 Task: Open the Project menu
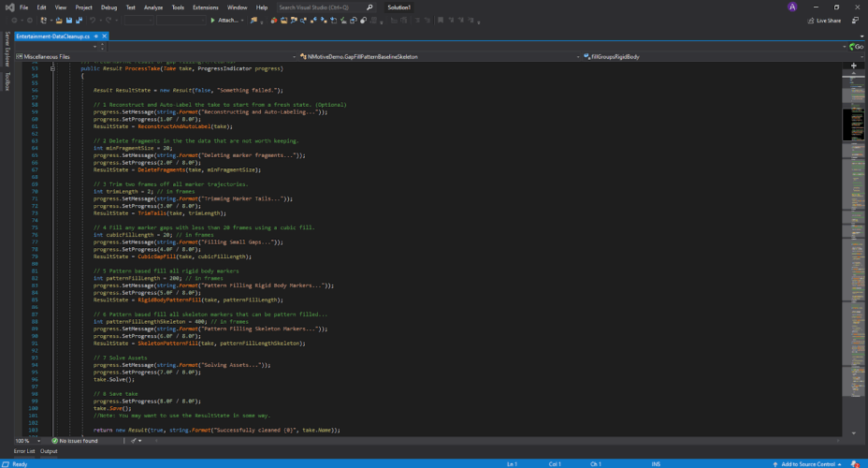(x=83, y=7)
